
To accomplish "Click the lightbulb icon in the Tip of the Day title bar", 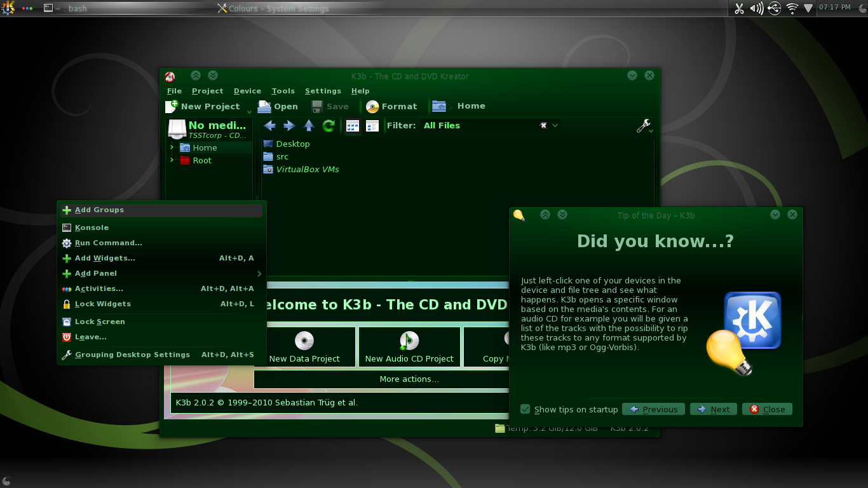I will point(519,215).
